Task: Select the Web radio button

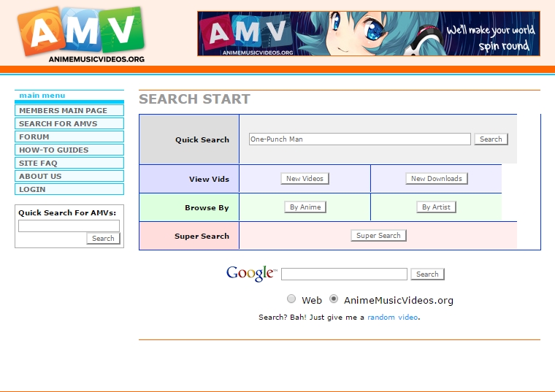Action: (291, 299)
